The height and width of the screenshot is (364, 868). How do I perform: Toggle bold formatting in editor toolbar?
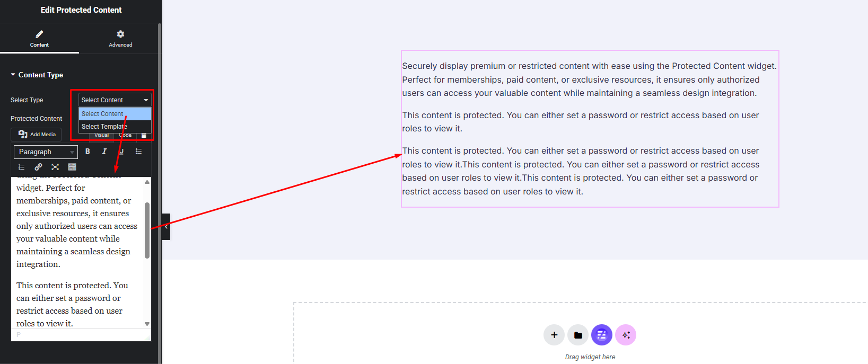(x=87, y=152)
